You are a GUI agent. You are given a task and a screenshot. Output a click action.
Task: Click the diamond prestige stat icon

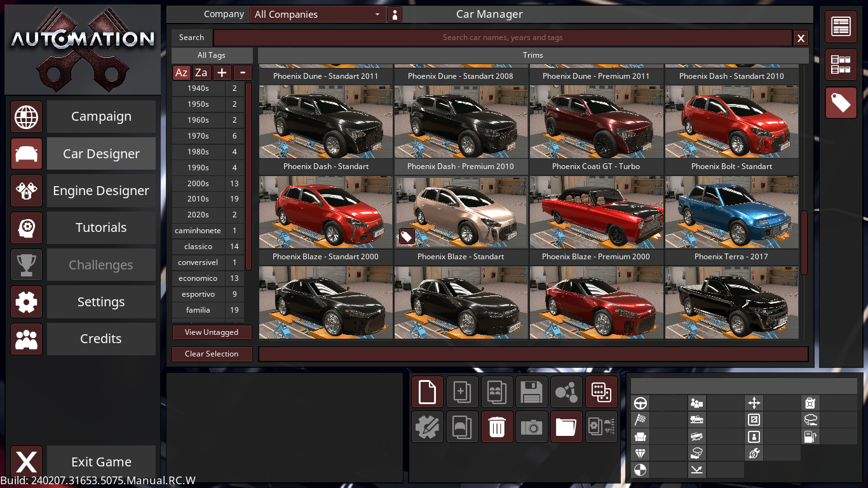tap(641, 453)
